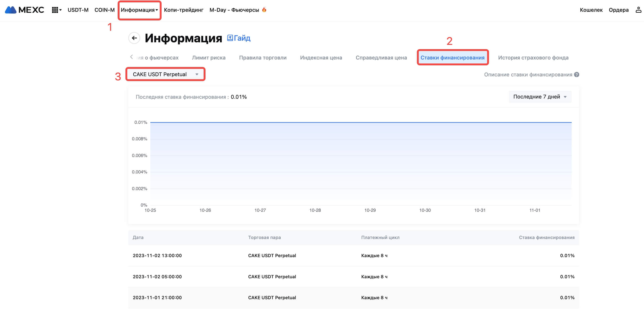Click the 2023-11-02 13:00:00 table row
Viewport: 644px width, 314px height.
coord(353,255)
